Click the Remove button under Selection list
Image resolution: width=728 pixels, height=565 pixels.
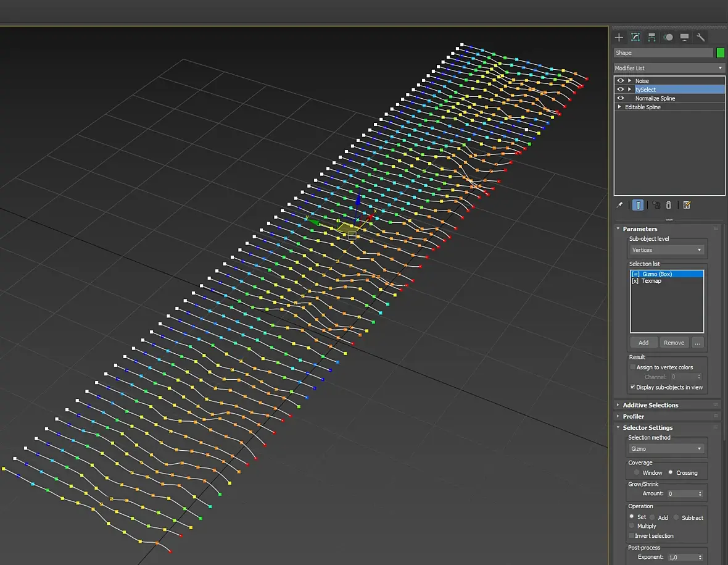674,343
